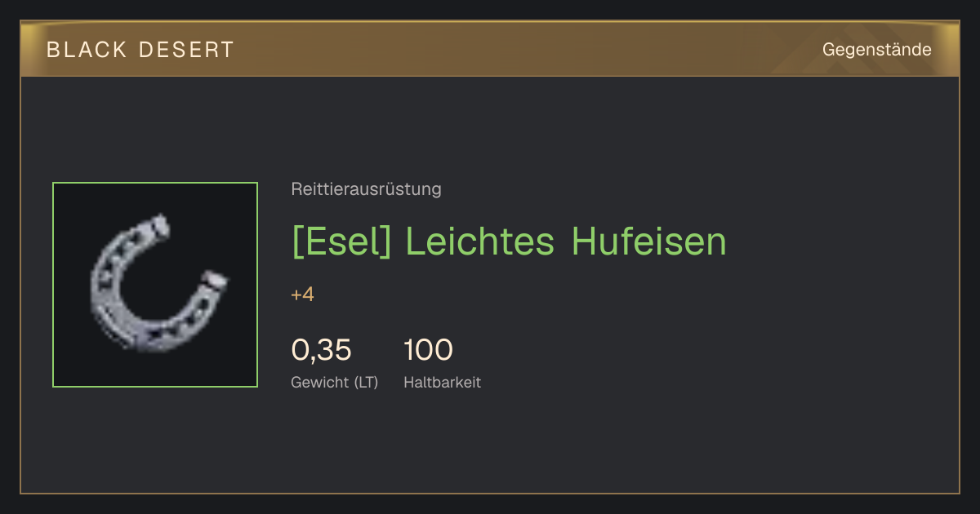Viewport: 980px width, 514px height.
Task: Click the [Esel] prefix in the item name
Action: point(341,242)
